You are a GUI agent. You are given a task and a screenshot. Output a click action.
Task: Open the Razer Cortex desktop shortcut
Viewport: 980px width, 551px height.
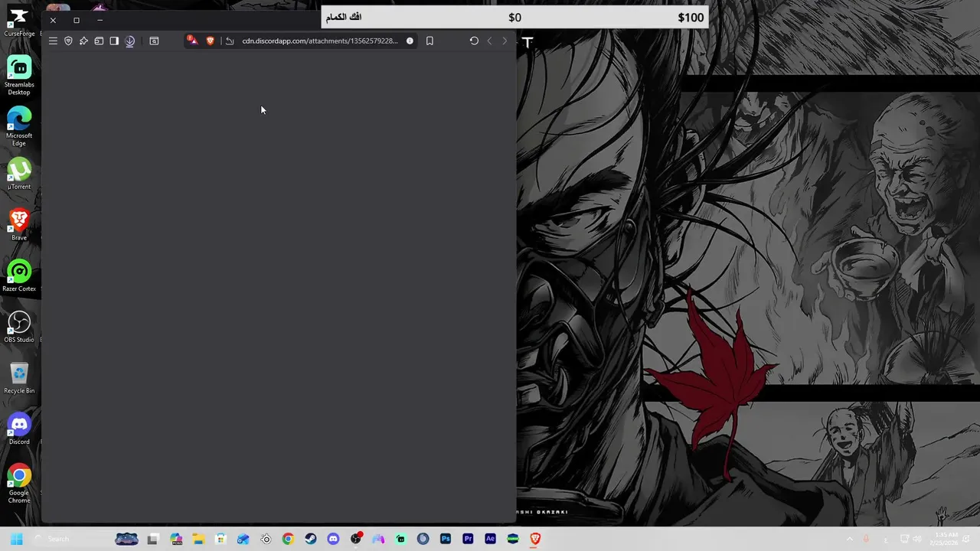(19, 276)
